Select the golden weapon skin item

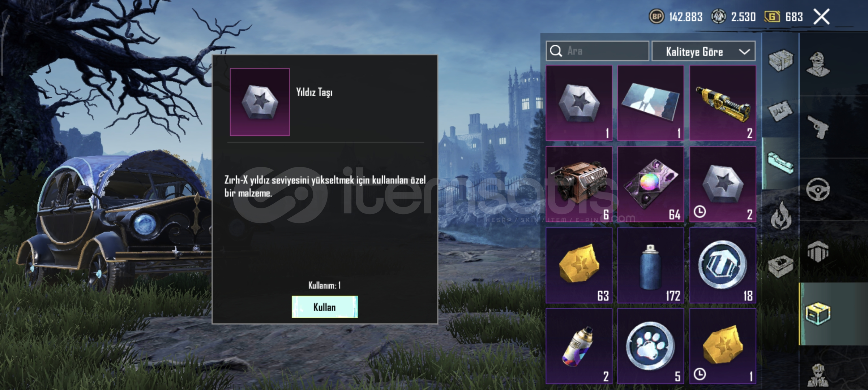point(723,103)
